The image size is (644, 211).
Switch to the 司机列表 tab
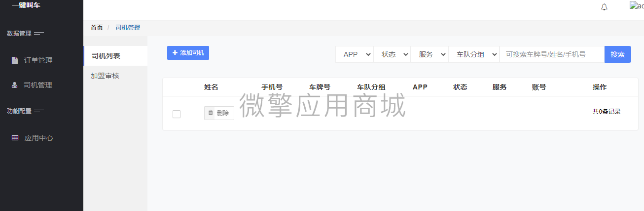(115, 56)
